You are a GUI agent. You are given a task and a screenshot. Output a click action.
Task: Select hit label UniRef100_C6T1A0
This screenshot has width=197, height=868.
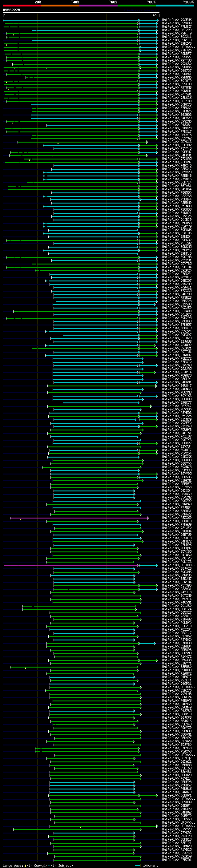tap(177, 101)
